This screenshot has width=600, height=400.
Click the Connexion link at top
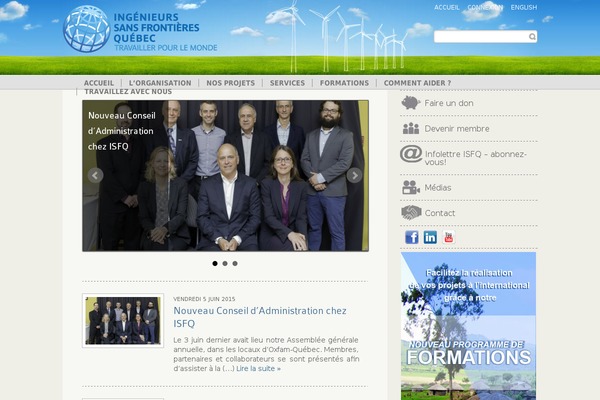[485, 7]
